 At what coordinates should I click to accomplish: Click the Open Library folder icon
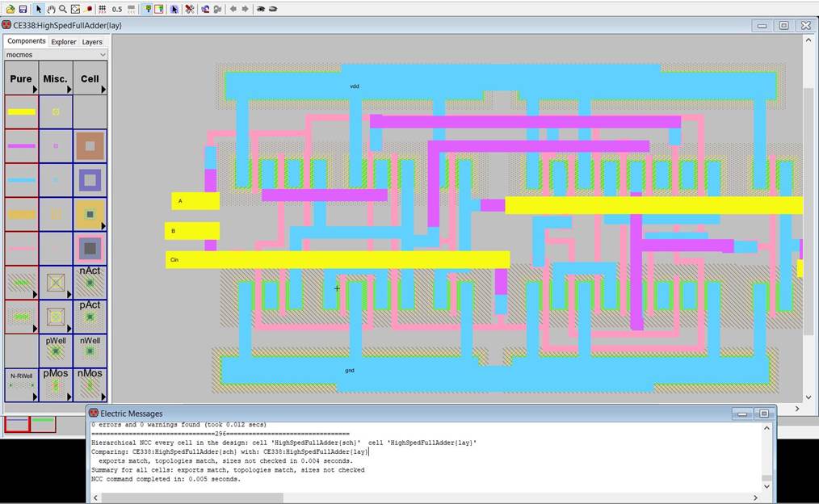[x=9, y=9]
